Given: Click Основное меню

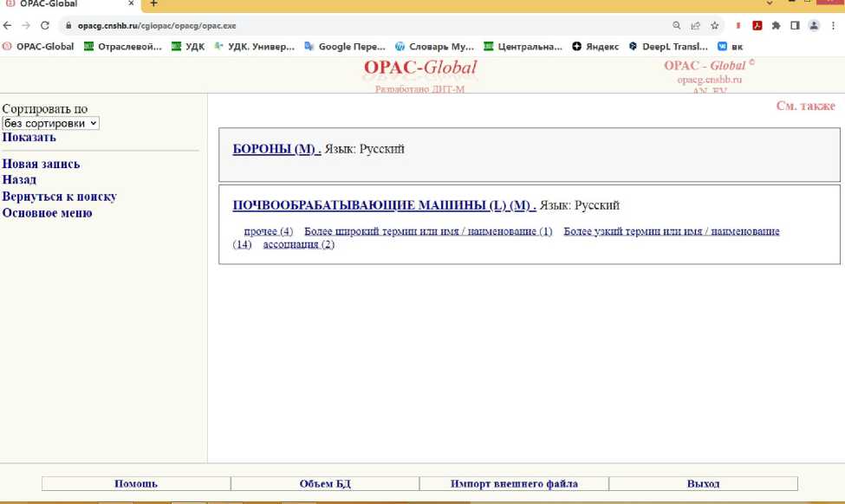Looking at the screenshot, I should click(47, 213).
